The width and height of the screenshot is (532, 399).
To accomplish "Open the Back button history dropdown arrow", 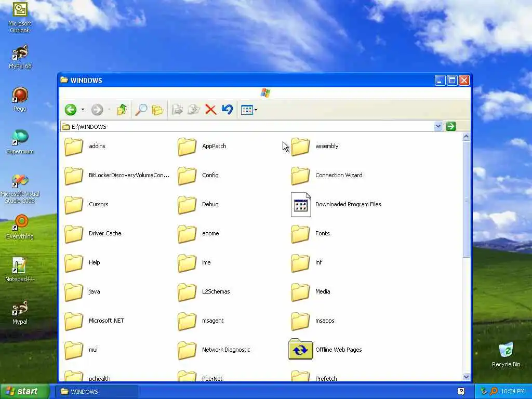I will 83,110.
